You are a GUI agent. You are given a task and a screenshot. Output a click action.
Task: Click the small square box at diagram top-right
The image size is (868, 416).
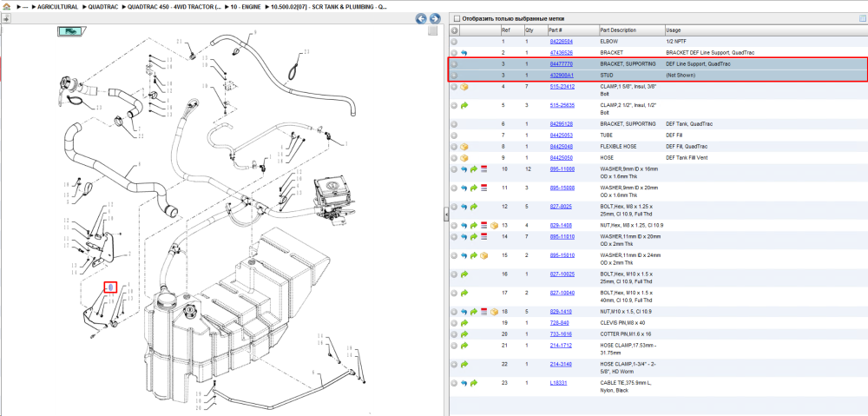click(x=433, y=31)
